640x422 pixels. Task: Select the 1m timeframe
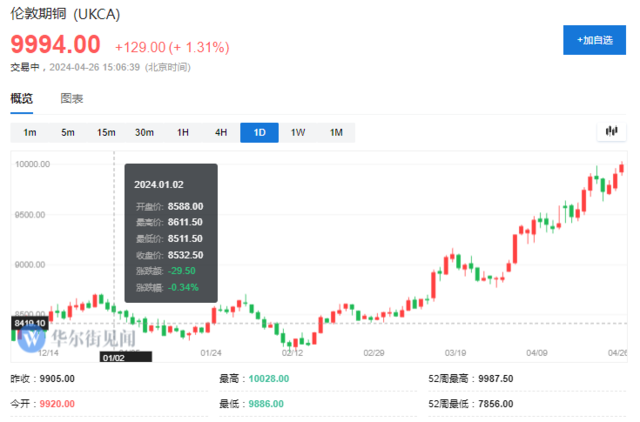(30, 132)
